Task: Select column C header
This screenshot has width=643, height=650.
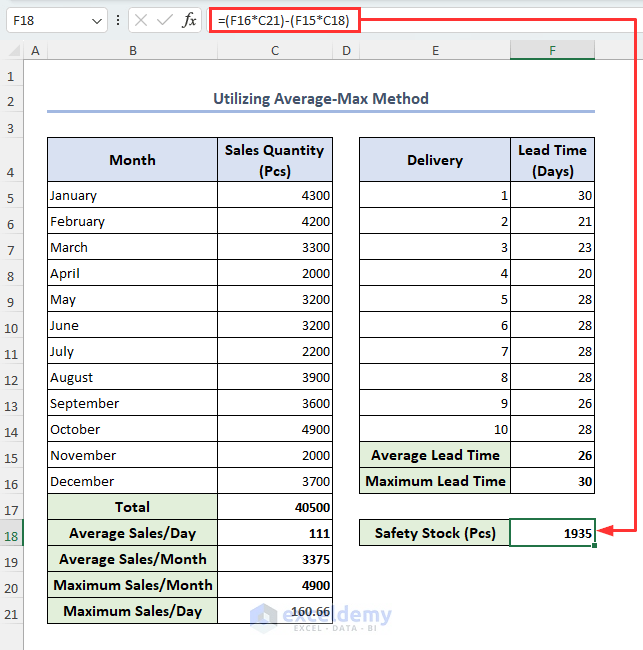Action: (x=275, y=50)
